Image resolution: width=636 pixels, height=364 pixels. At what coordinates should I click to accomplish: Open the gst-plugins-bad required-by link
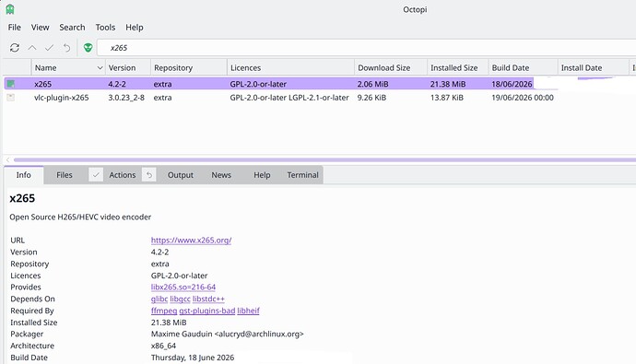pos(206,311)
